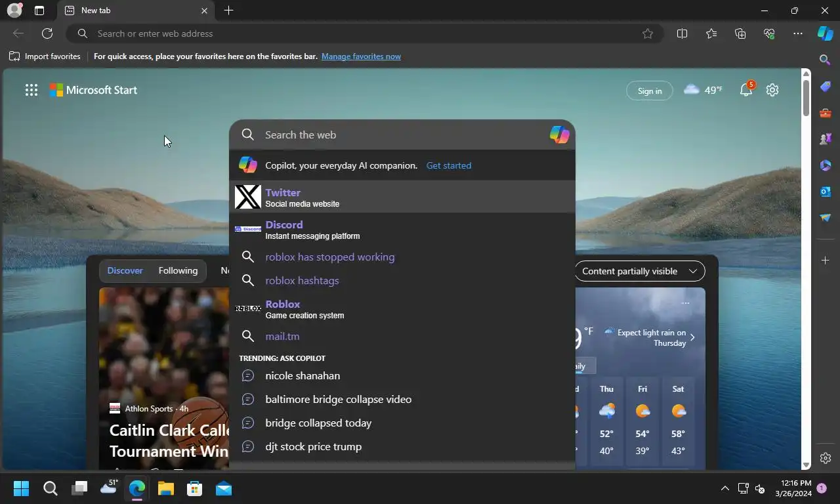Open sidebar settings gear at bottom
840x504 pixels.
pos(826,458)
